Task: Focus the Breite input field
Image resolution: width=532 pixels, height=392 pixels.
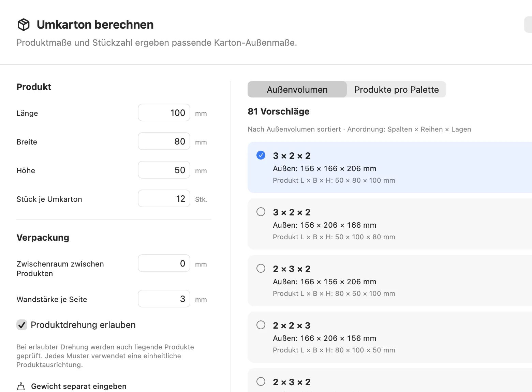Action: click(164, 141)
